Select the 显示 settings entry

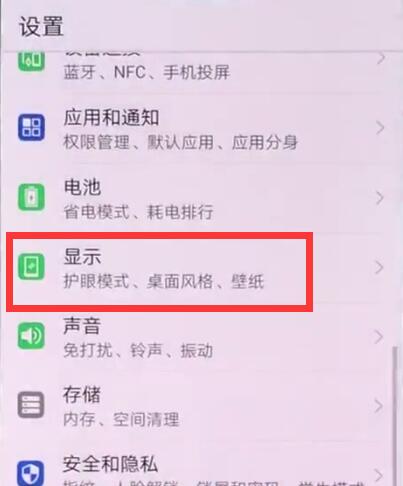[x=201, y=268]
